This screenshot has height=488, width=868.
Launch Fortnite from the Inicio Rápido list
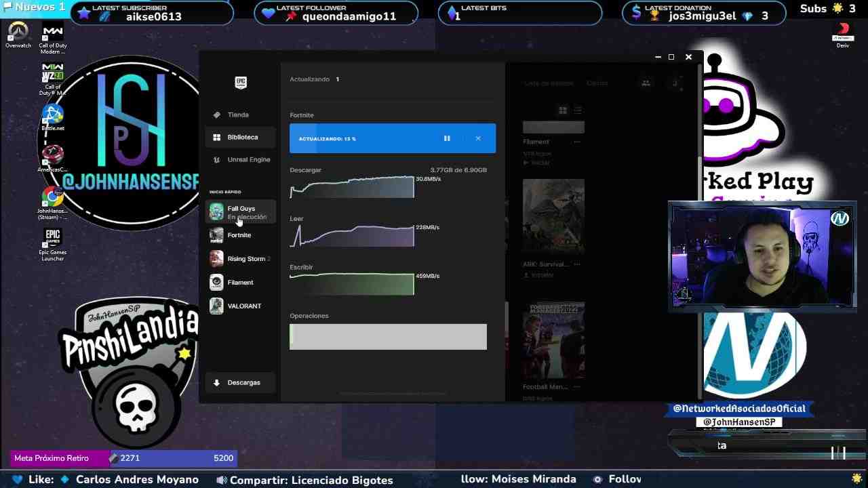(x=239, y=235)
